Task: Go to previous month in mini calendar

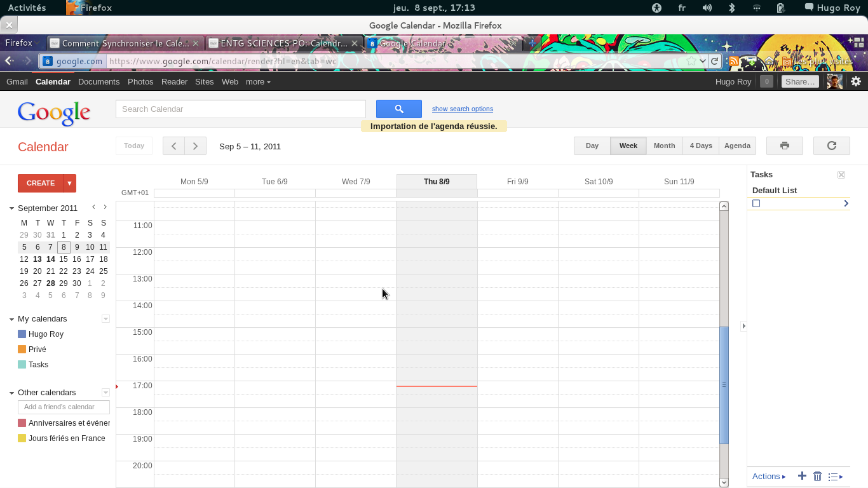Action: [93, 207]
